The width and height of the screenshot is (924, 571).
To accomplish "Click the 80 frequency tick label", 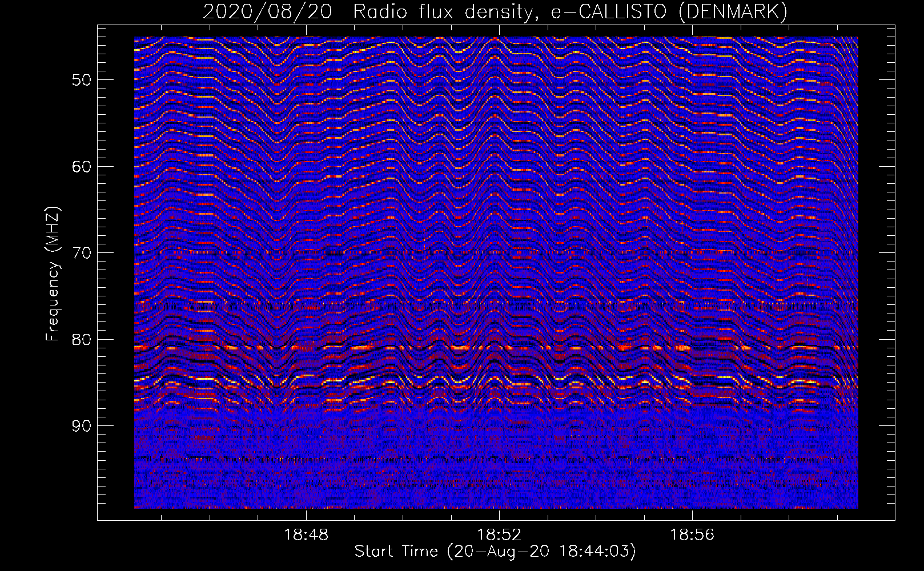I will pyautogui.click(x=82, y=340).
